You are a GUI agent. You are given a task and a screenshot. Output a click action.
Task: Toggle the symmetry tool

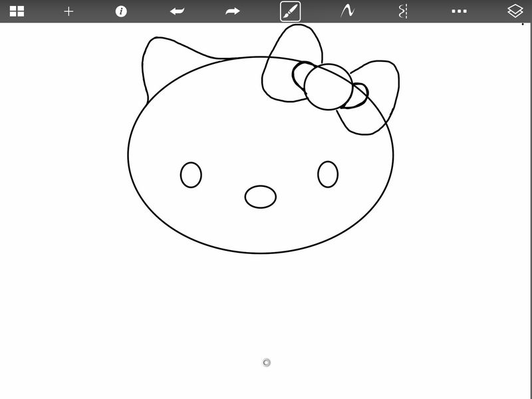pos(402,11)
